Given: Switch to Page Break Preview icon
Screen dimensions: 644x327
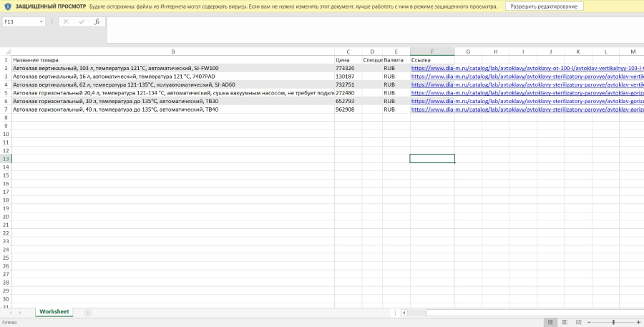Looking at the screenshot, I should click(x=578, y=322).
